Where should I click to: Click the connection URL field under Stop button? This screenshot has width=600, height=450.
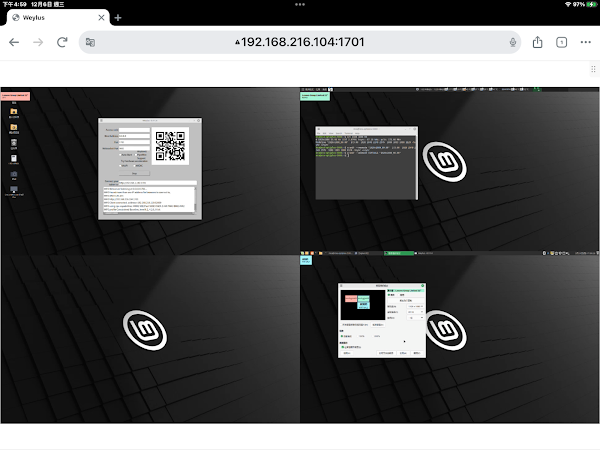(158, 183)
